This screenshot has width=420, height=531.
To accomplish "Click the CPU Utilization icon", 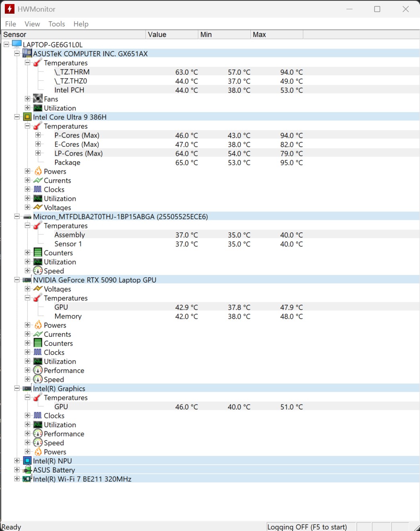I will [x=38, y=199].
